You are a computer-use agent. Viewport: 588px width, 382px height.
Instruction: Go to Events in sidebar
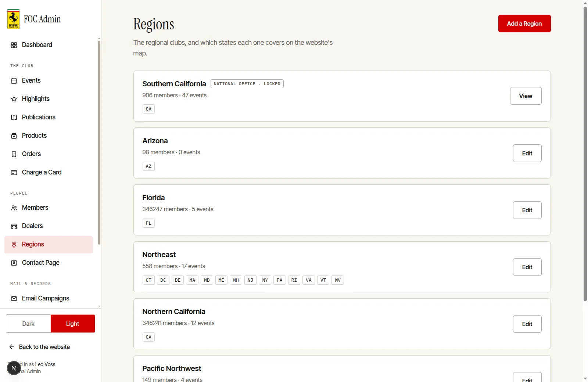coord(49,80)
